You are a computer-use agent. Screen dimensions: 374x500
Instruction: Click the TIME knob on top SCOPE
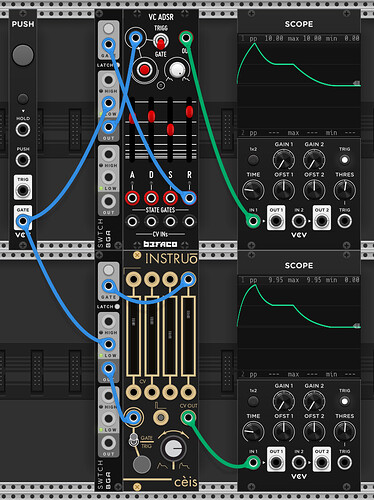[x=253, y=190]
